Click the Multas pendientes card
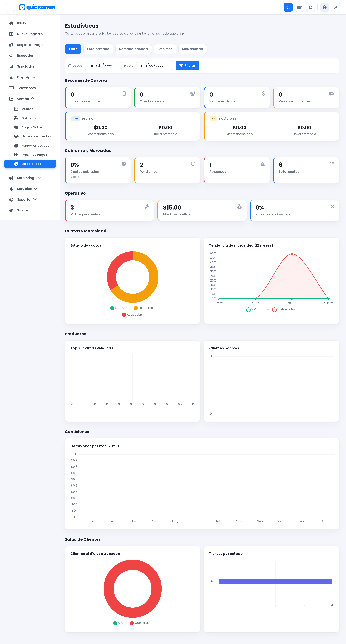 click(x=109, y=211)
